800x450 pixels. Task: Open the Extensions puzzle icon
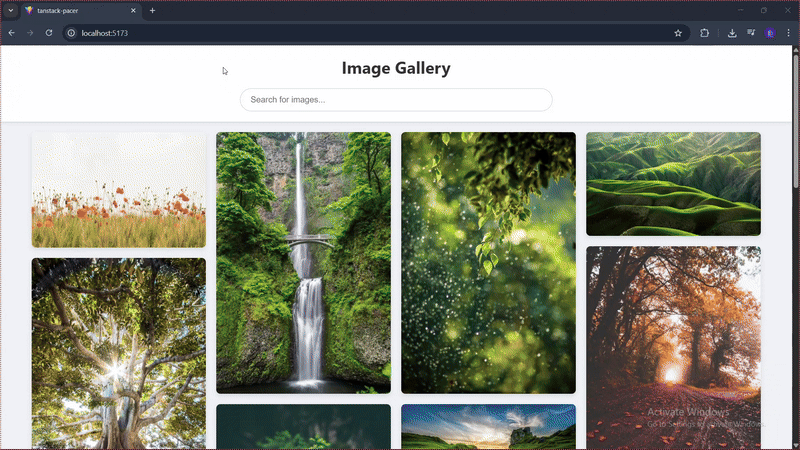[x=705, y=33]
